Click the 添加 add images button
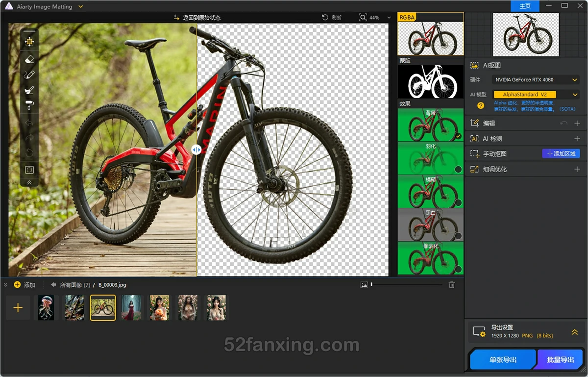Image resolution: width=588 pixels, height=377 pixels. click(x=24, y=285)
